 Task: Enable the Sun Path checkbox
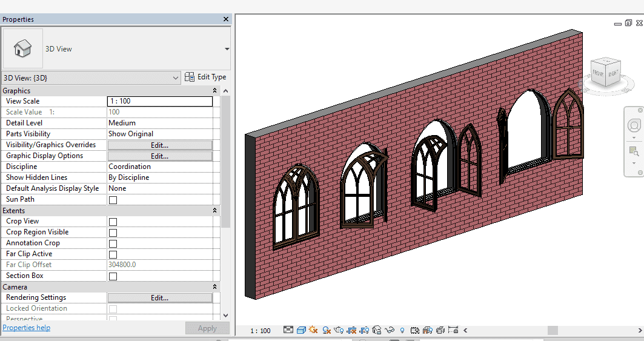point(113,200)
